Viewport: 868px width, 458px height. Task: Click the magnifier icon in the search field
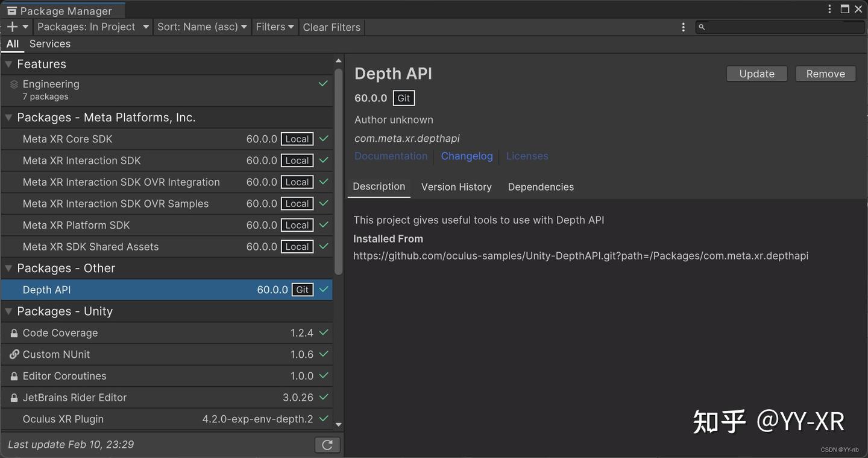coord(701,27)
